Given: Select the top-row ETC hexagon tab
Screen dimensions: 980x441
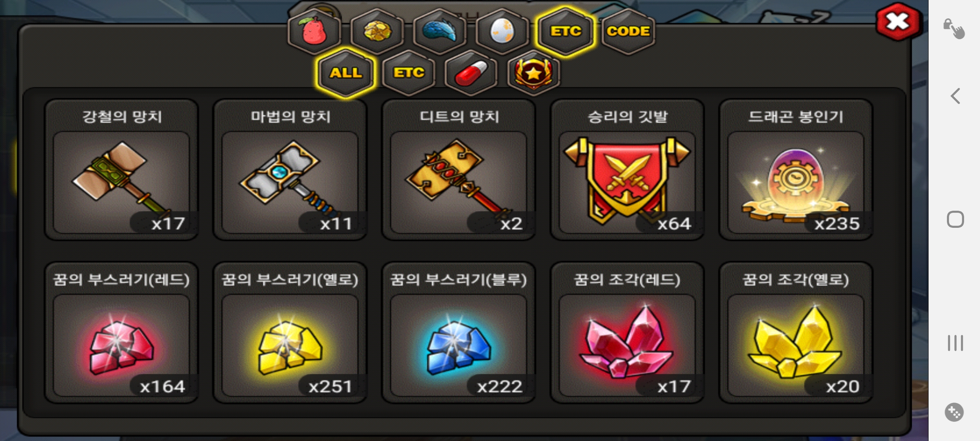Looking at the screenshot, I should click(x=565, y=31).
